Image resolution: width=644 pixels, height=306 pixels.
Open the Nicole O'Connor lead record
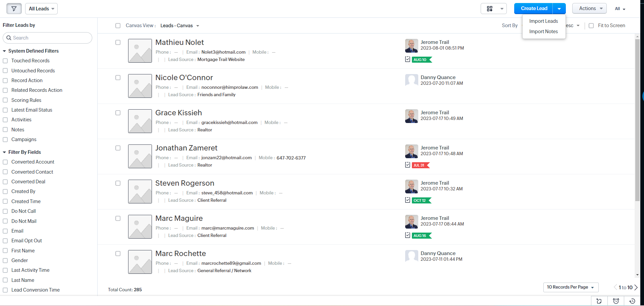(184, 78)
